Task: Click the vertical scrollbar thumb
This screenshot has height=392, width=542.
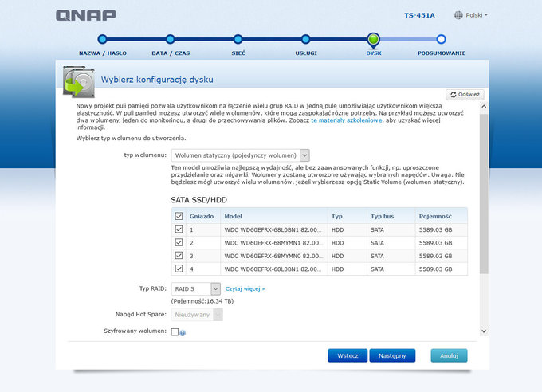Action: click(x=484, y=194)
